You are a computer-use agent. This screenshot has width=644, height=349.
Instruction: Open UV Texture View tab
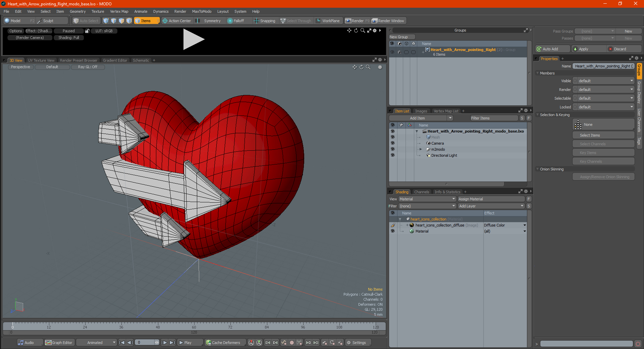click(x=41, y=60)
